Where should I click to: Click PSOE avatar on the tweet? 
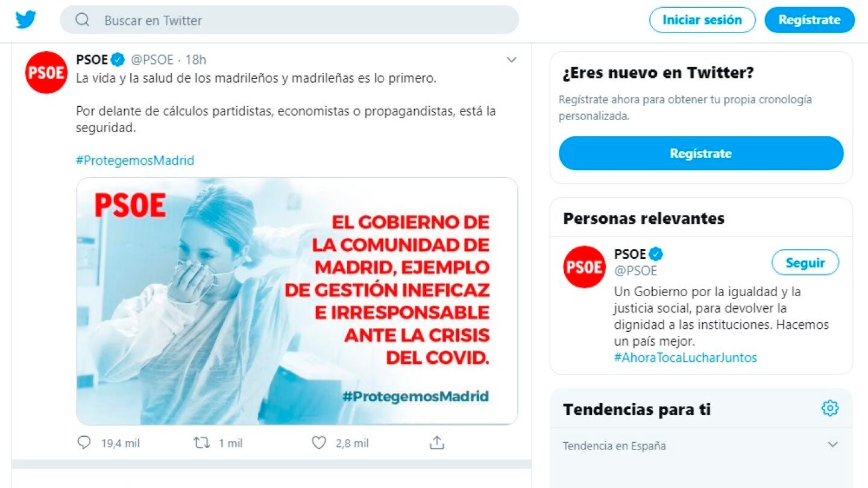tap(46, 72)
